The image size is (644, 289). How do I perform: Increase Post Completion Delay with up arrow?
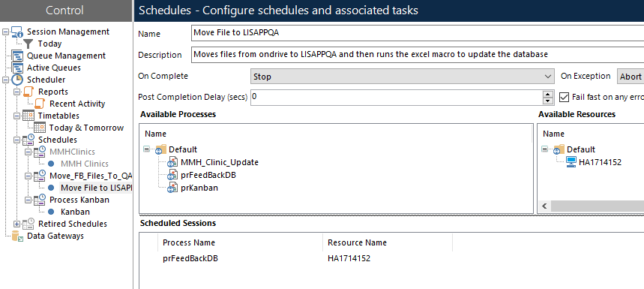pyautogui.click(x=548, y=94)
